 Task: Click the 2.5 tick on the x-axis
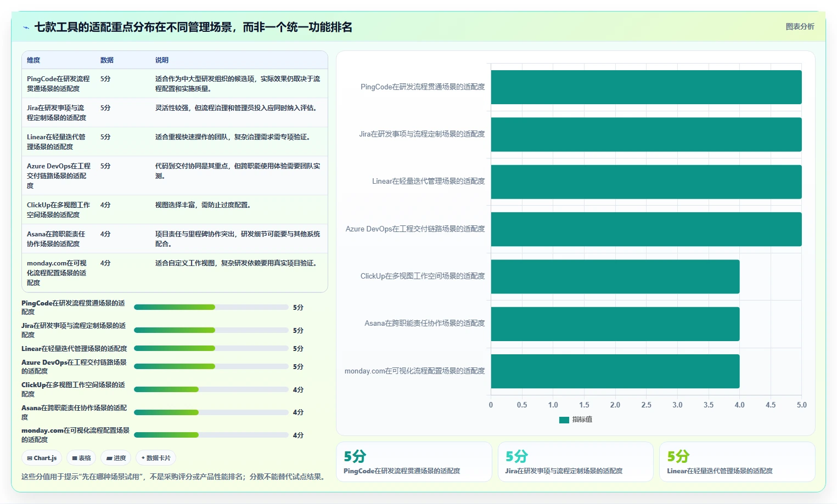click(x=647, y=405)
